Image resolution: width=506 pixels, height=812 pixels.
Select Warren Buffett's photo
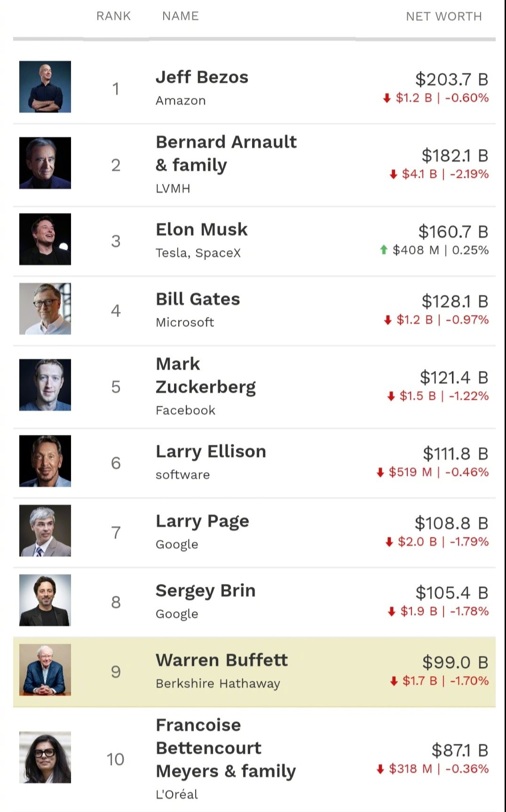pyautogui.click(x=45, y=670)
